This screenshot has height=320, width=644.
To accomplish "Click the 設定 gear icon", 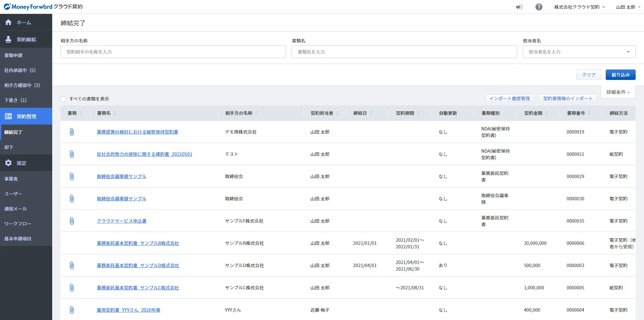I will 8,163.
